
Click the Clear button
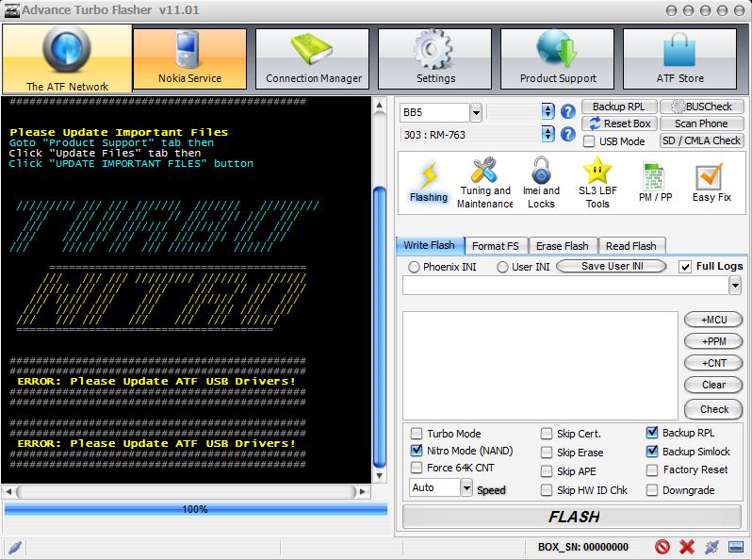tap(713, 385)
